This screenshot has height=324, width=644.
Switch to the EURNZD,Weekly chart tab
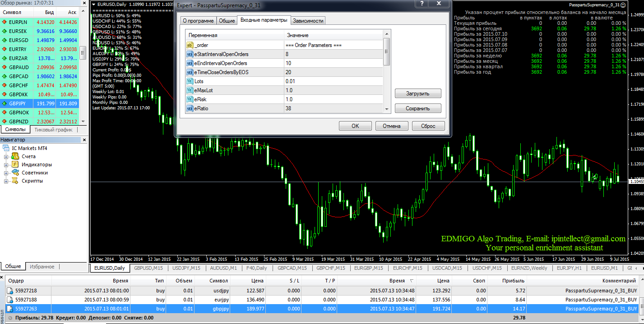pyautogui.click(x=529, y=268)
